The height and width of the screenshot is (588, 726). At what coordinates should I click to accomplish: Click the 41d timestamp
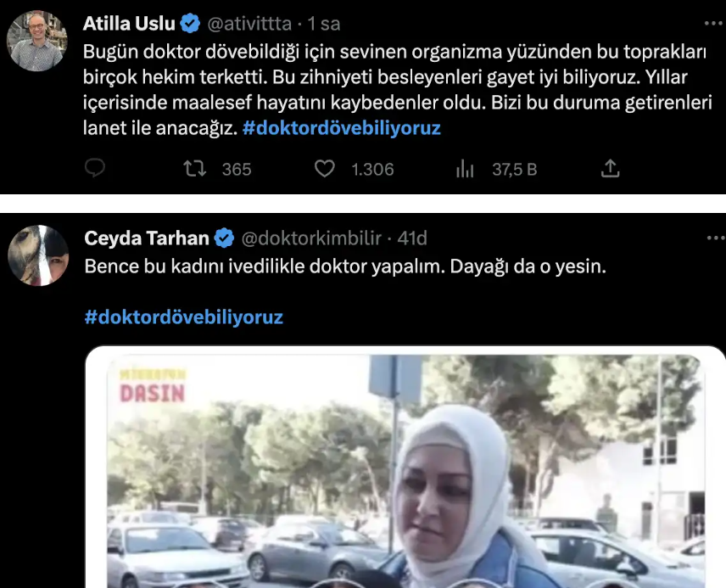[x=412, y=238]
